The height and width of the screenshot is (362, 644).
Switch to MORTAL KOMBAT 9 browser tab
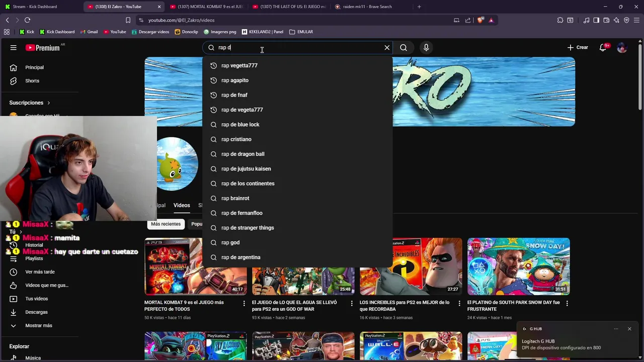tap(206, 7)
